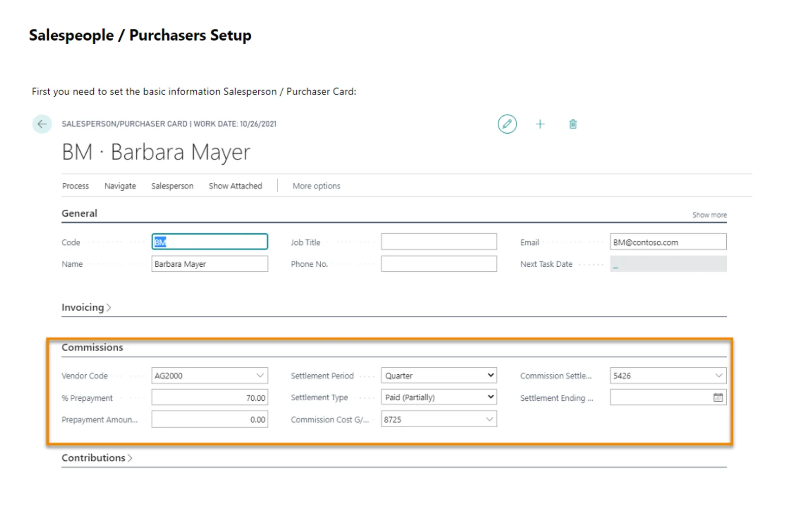The width and height of the screenshot is (812, 508).
Task: Click Show more in General section
Action: (x=709, y=215)
